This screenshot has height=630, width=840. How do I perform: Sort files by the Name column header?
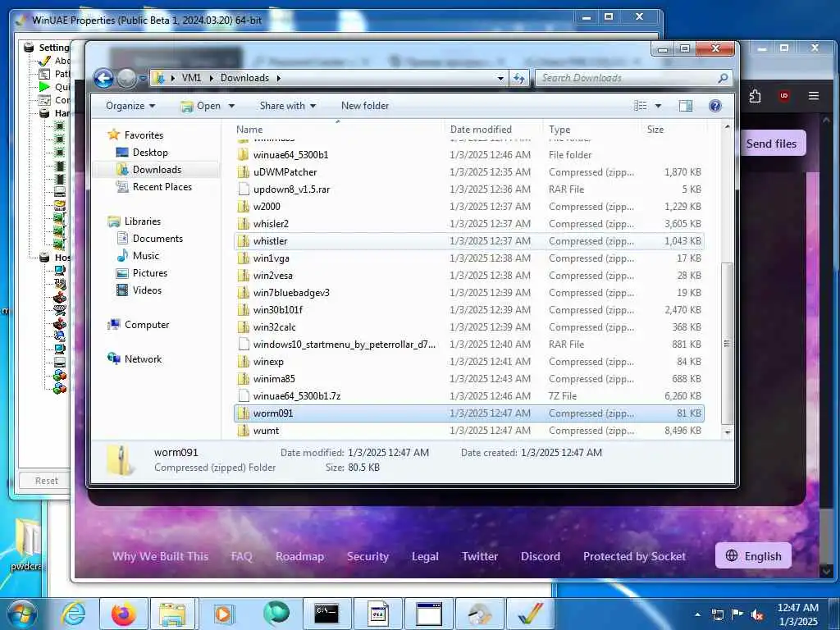(x=338, y=129)
